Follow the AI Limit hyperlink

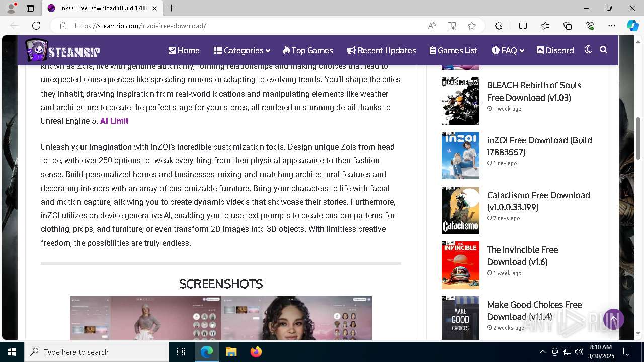point(114,121)
